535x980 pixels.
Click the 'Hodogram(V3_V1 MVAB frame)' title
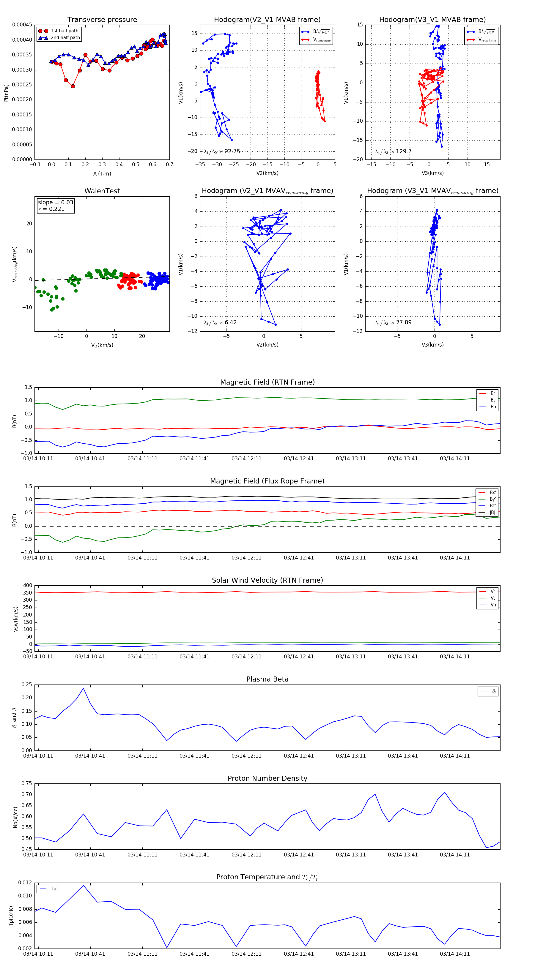point(432,20)
